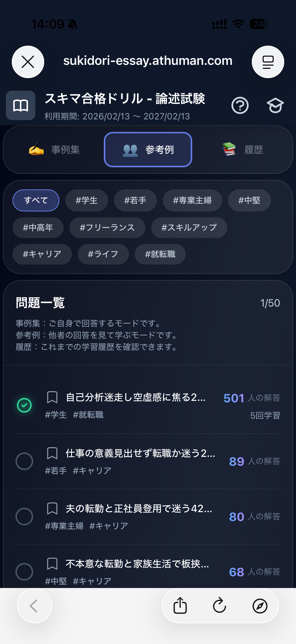Filter by the #専業主婦 tag
Screen dimensions: 296x644
pyautogui.click(x=192, y=200)
